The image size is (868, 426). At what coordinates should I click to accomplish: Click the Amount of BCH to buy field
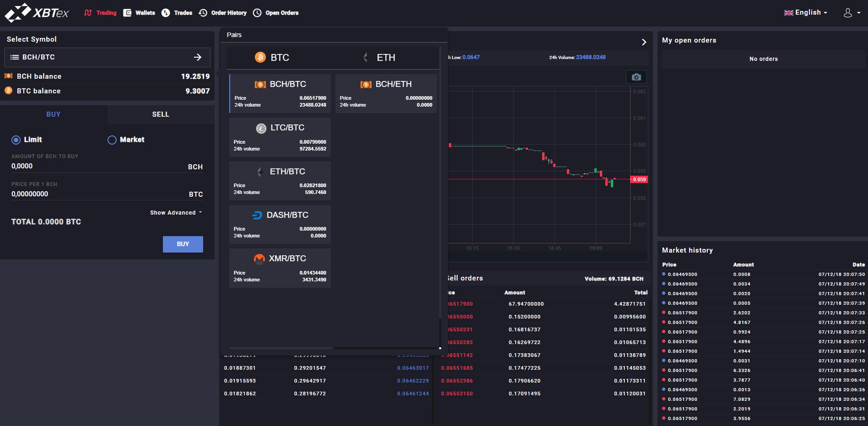[107, 167]
